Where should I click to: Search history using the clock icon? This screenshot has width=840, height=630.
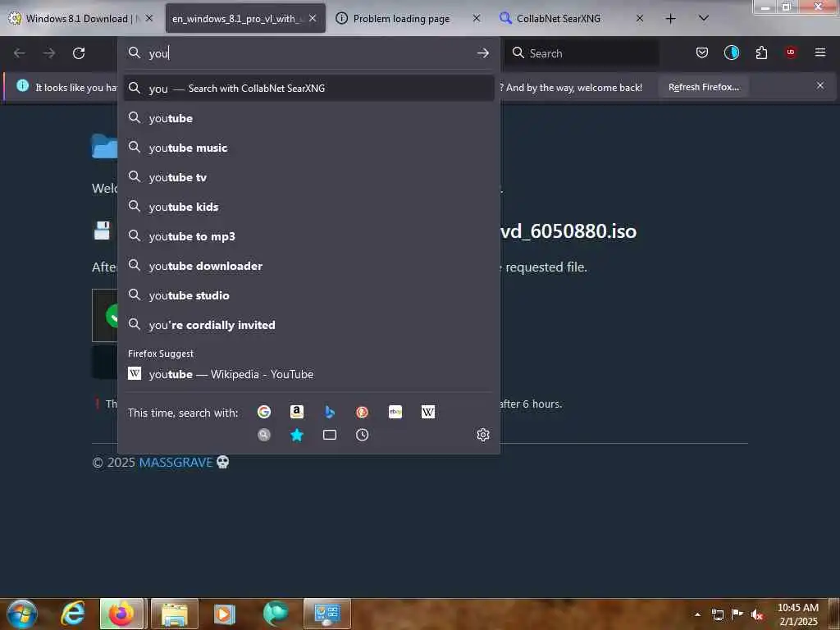(362, 435)
